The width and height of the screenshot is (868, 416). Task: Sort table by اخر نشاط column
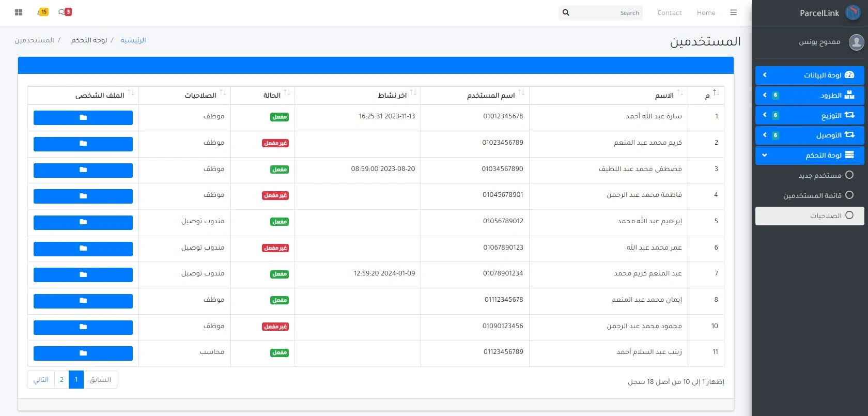pyautogui.click(x=358, y=96)
